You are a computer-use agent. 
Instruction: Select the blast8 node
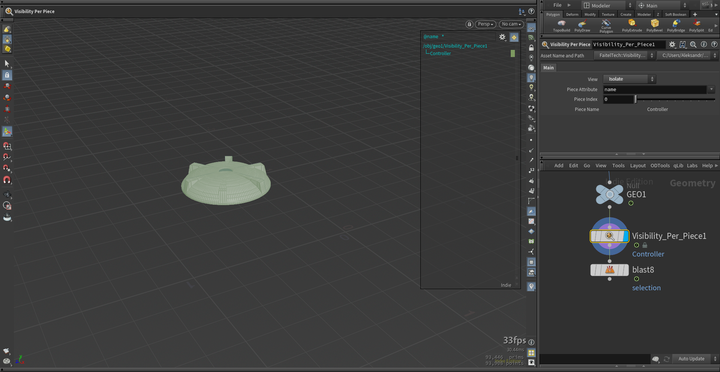pos(609,270)
